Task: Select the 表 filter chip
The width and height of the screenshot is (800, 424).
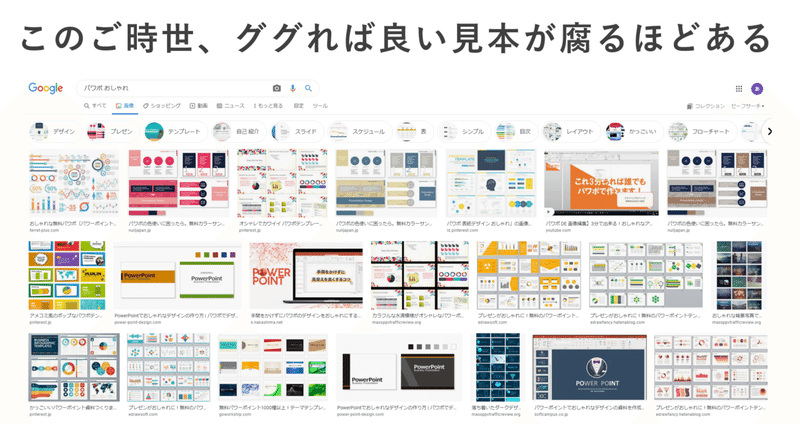Action: (x=413, y=132)
